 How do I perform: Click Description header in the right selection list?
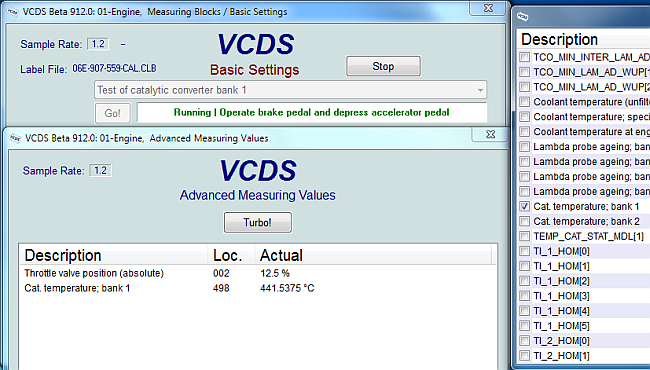tap(584, 39)
